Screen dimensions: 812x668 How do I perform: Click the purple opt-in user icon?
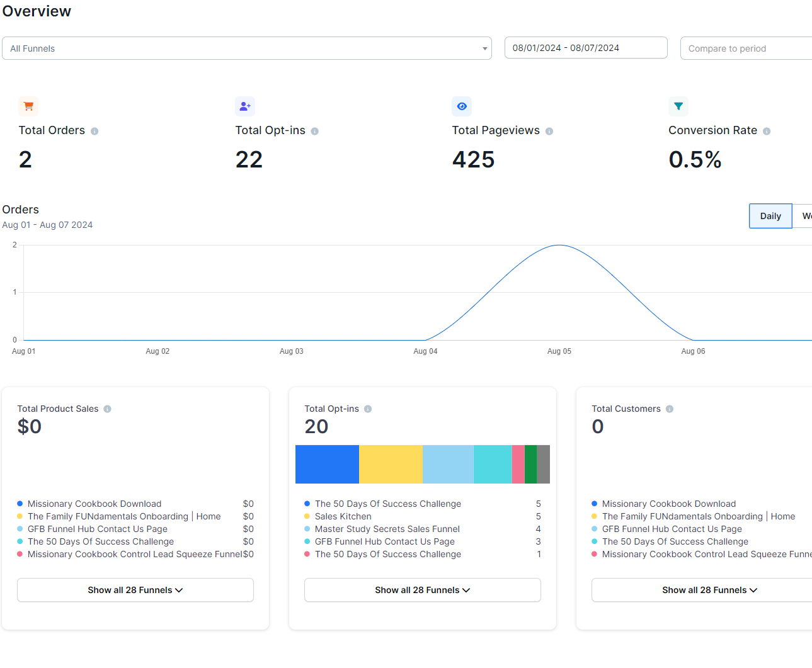pyautogui.click(x=245, y=106)
